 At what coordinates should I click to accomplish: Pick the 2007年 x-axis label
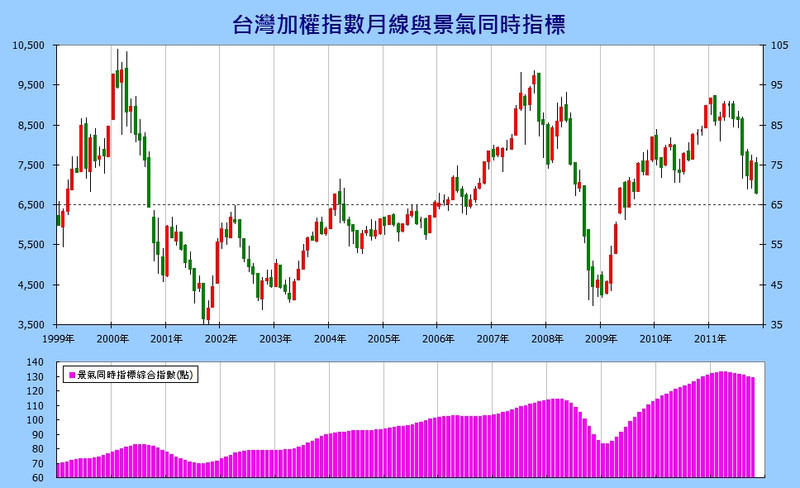click(493, 338)
